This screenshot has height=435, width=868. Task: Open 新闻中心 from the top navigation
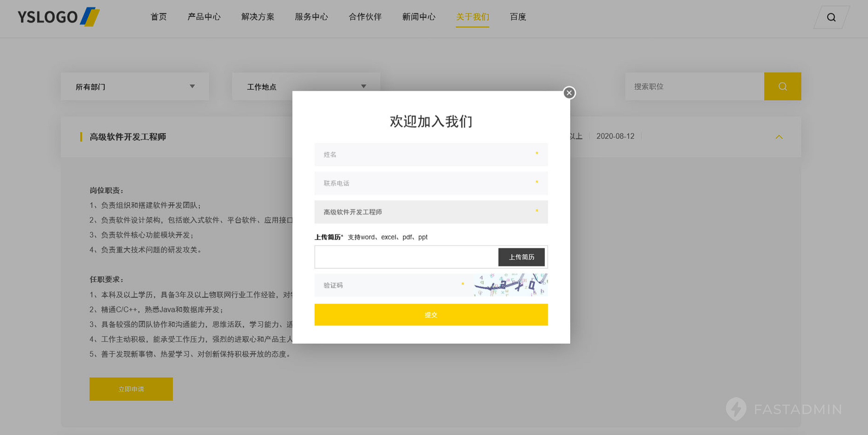(x=418, y=17)
